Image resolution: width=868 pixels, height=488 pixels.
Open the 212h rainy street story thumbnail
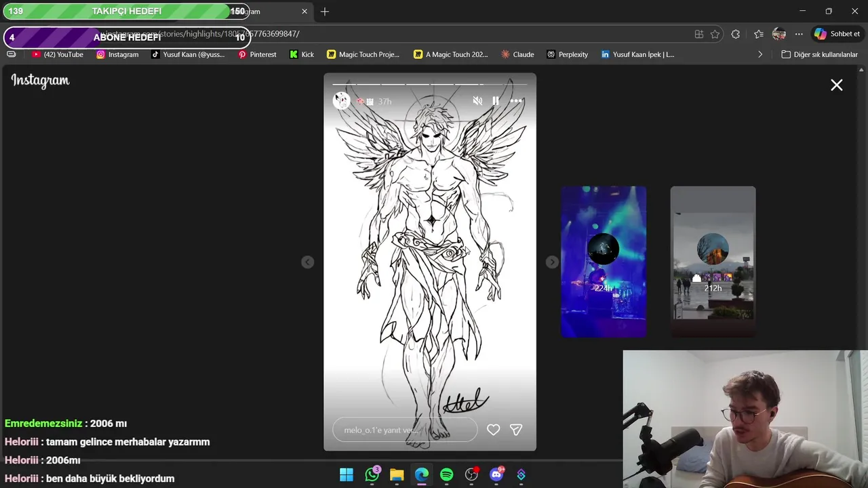coord(713,262)
